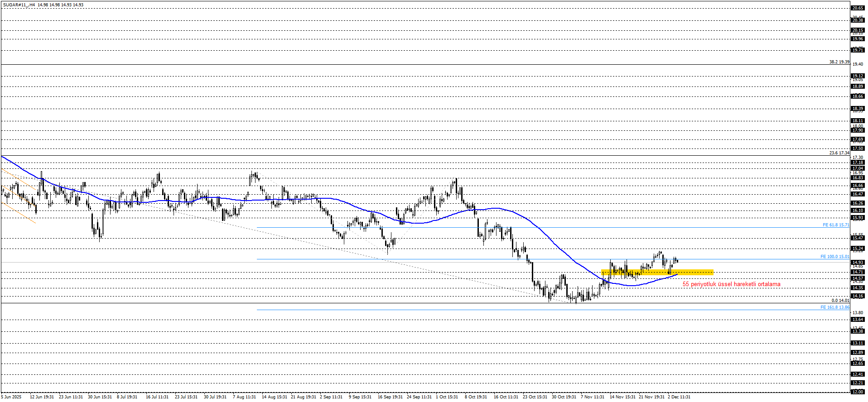Click the 20.65 price axis label
Image resolution: width=868 pixels, height=402 pixels.
pos(858,8)
